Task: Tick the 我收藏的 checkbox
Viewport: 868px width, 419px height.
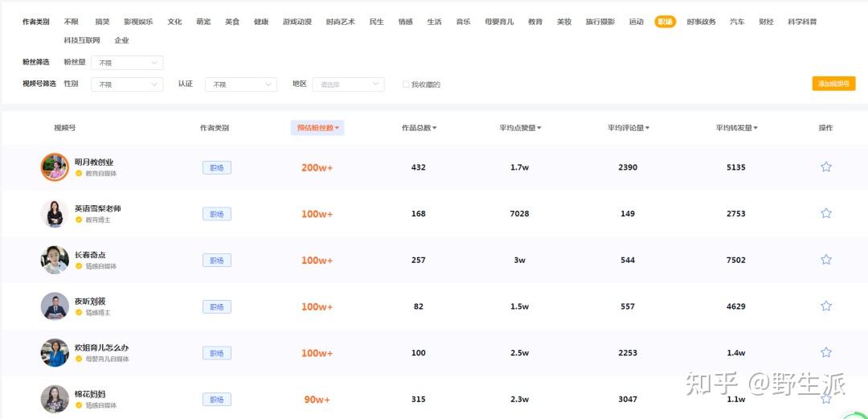Action: 406,84
